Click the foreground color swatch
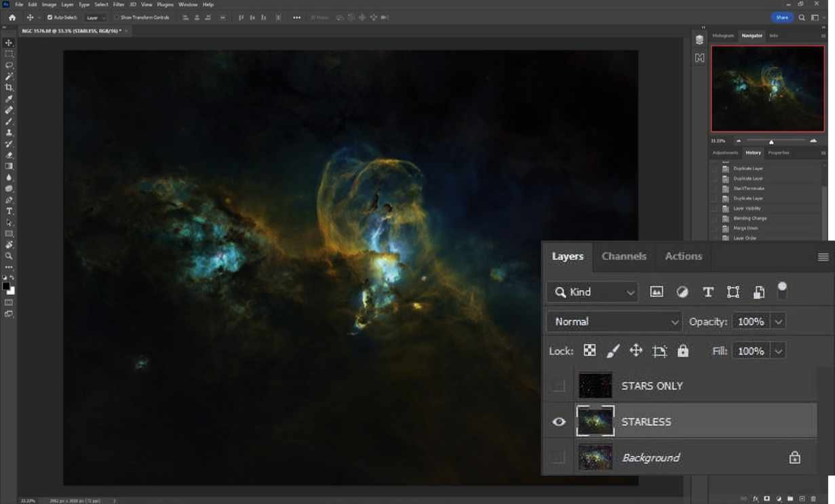 [x=7, y=286]
